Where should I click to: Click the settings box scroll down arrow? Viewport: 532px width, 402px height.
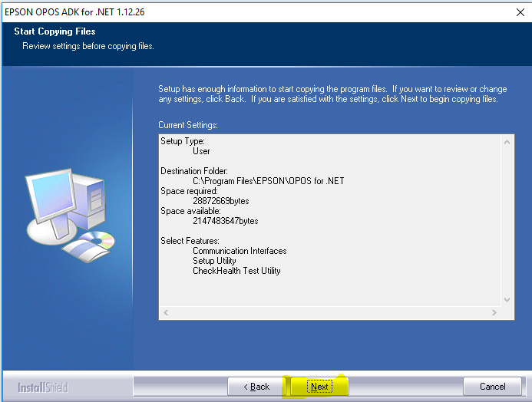[x=507, y=300]
